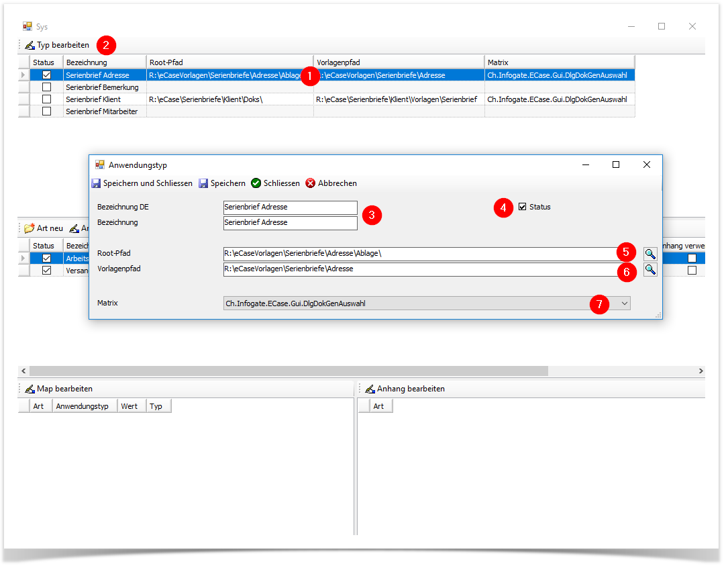Check Status for Serienbrief Klient row

(46, 99)
